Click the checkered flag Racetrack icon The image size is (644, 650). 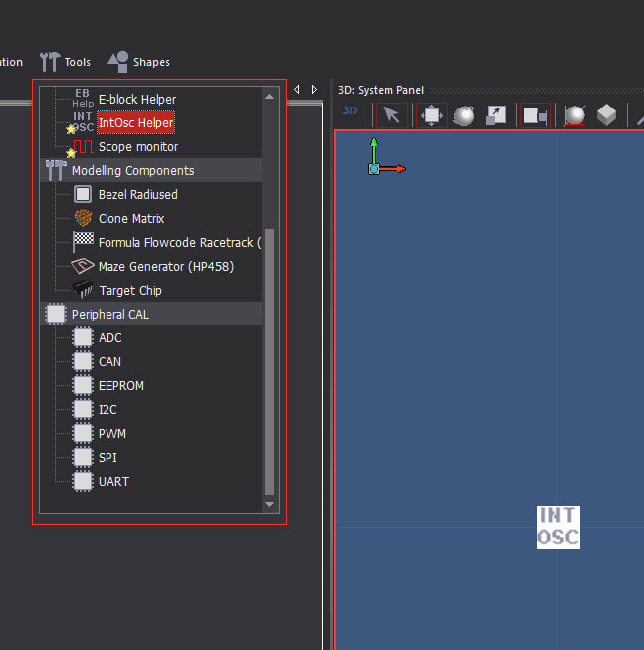[83, 241]
